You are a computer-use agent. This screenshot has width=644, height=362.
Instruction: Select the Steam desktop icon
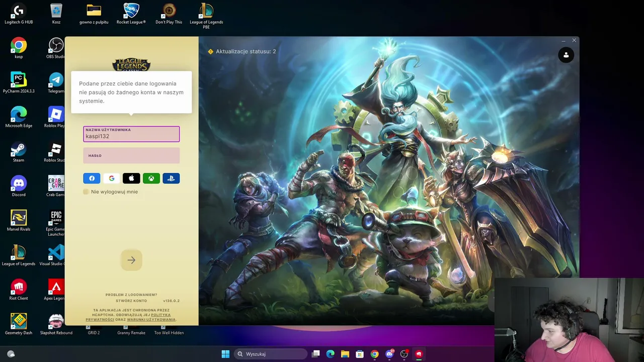tap(19, 152)
